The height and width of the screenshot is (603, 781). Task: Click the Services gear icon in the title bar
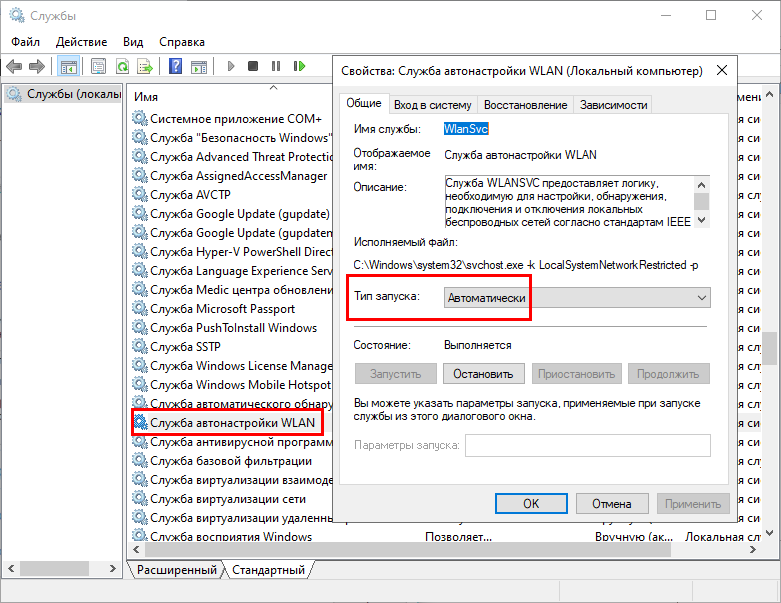pyautogui.click(x=17, y=15)
